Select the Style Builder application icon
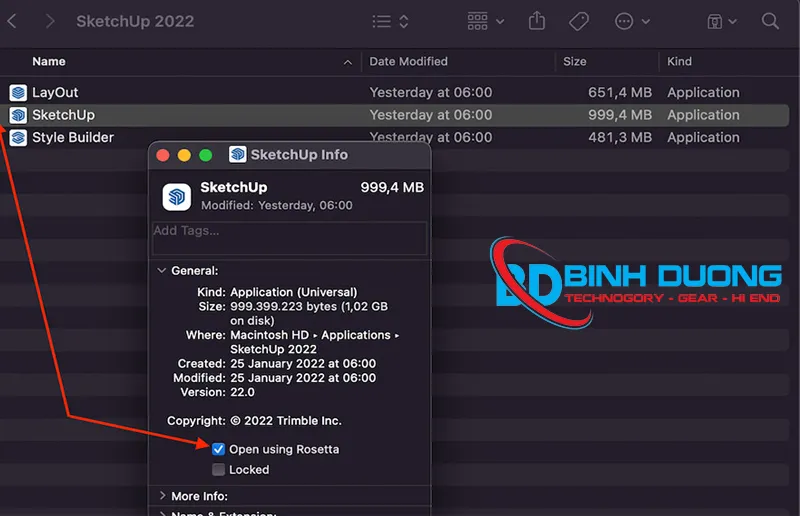Image resolution: width=800 pixels, height=516 pixels. (18, 137)
